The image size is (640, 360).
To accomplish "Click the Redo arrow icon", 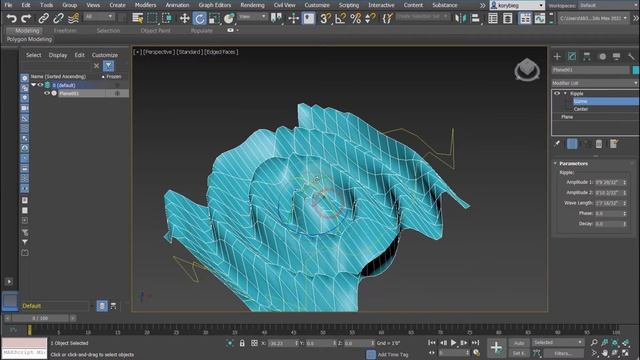I will 26,18.
